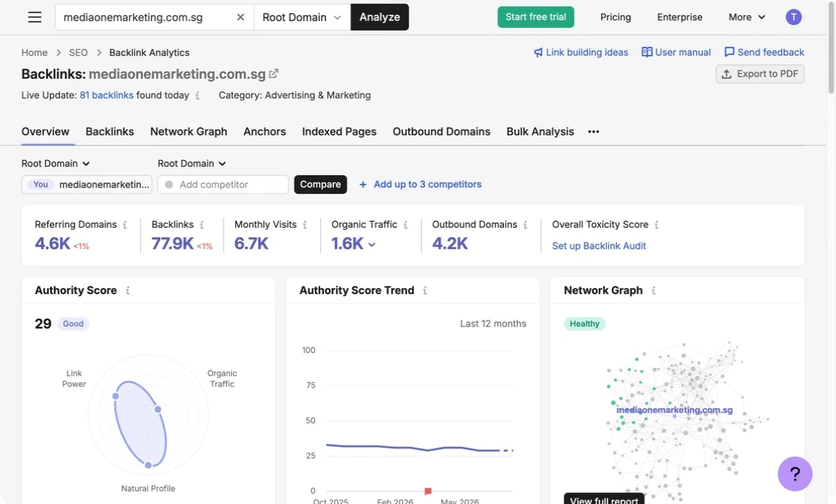Open the hamburger navigation menu
836x504 pixels.
click(34, 17)
